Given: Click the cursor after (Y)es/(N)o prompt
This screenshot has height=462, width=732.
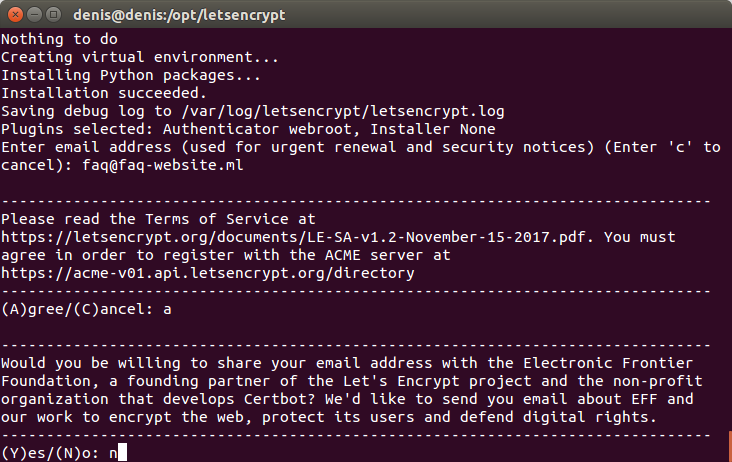Looking at the screenshot, I should pos(122,453).
